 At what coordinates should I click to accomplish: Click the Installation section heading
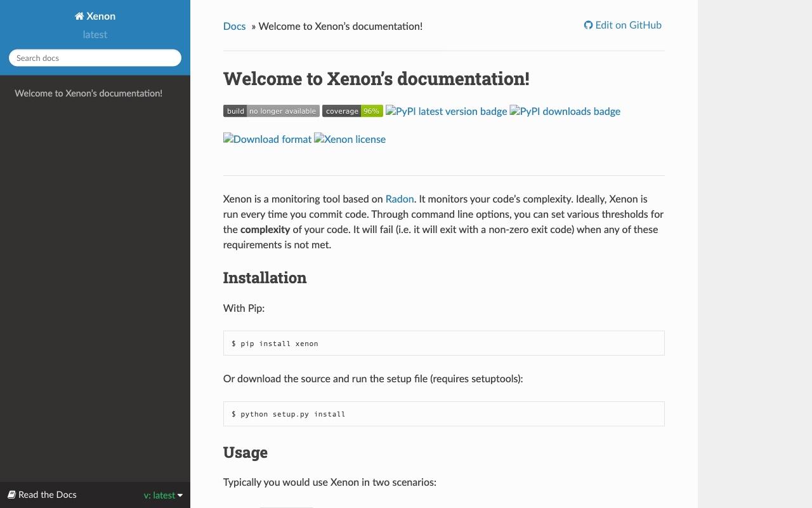click(265, 278)
